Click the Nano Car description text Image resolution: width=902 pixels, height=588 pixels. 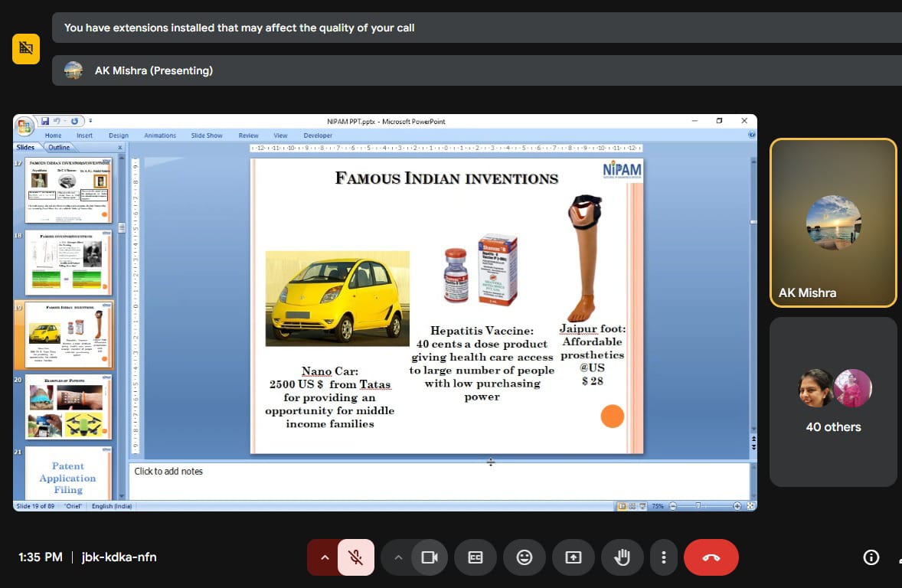tap(329, 397)
